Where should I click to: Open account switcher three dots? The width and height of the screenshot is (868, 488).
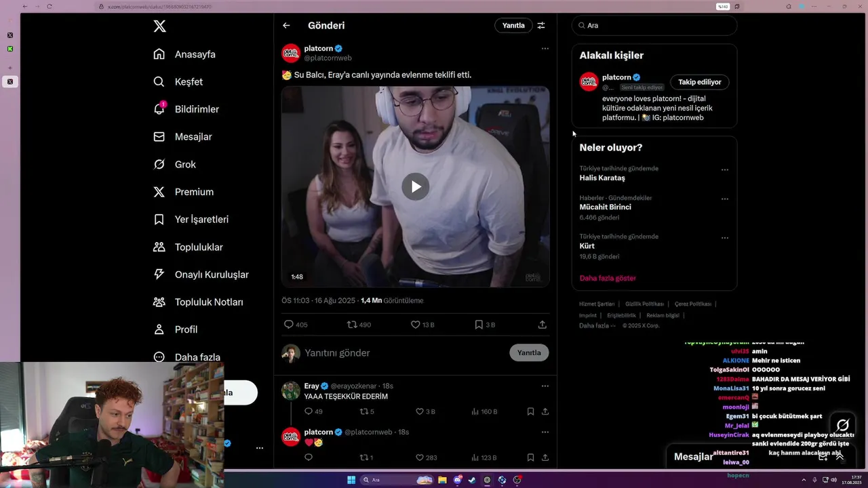(260, 448)
